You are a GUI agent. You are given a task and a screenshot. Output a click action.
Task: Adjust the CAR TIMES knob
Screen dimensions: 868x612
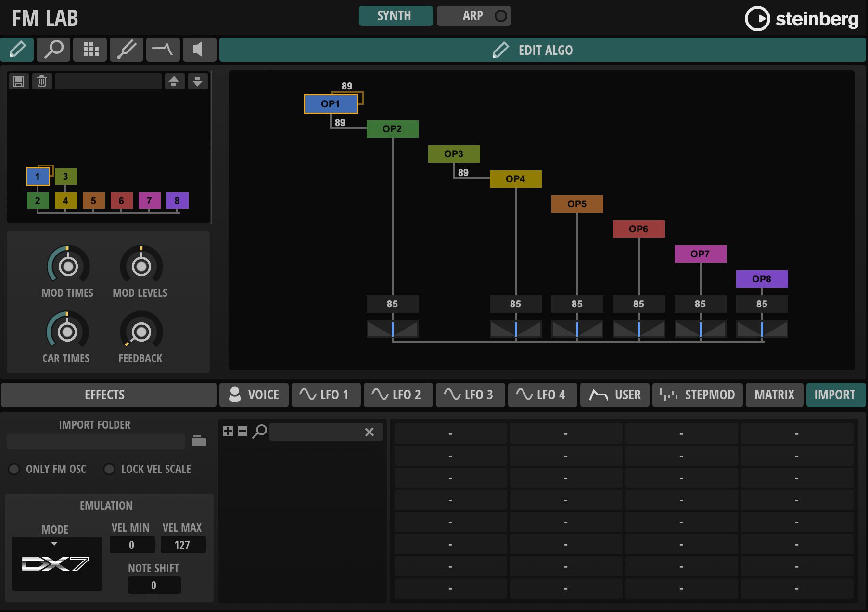[67, 331]
